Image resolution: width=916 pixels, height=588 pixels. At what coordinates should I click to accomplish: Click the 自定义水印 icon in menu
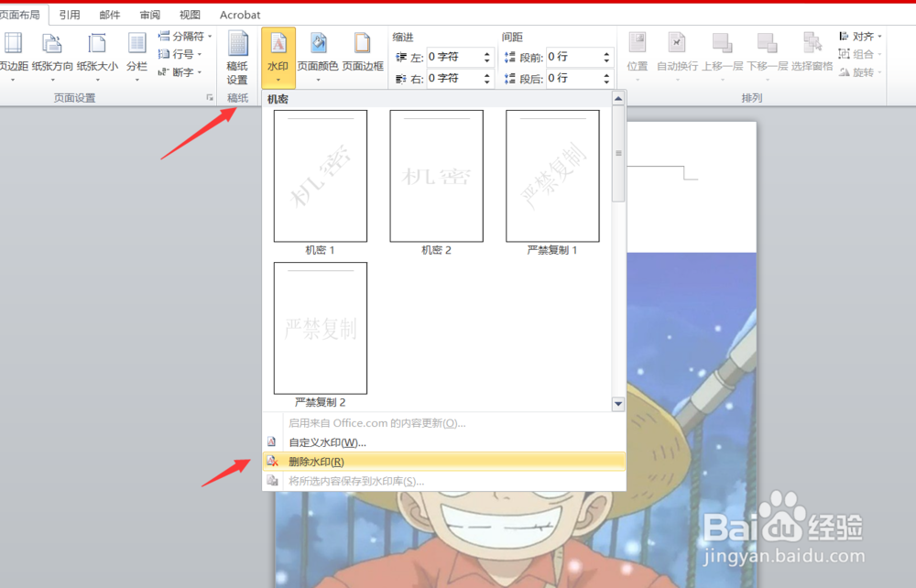272,442
